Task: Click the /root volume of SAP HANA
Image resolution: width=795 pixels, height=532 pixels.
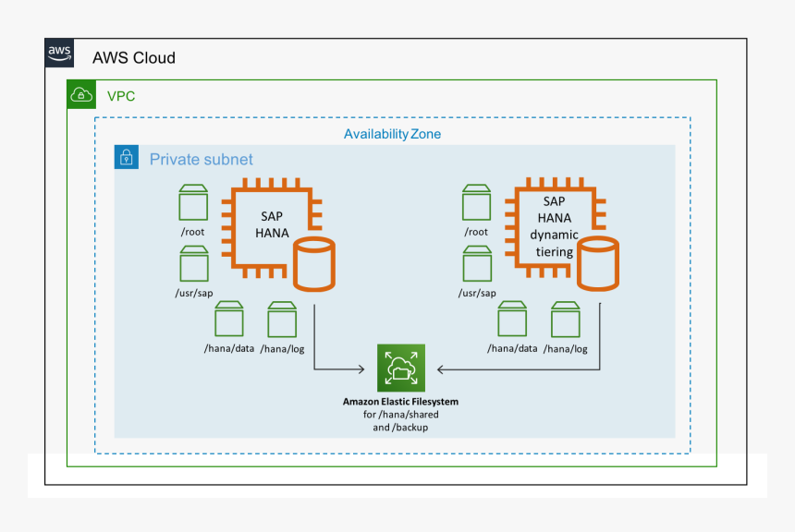Action: point(193,202)
